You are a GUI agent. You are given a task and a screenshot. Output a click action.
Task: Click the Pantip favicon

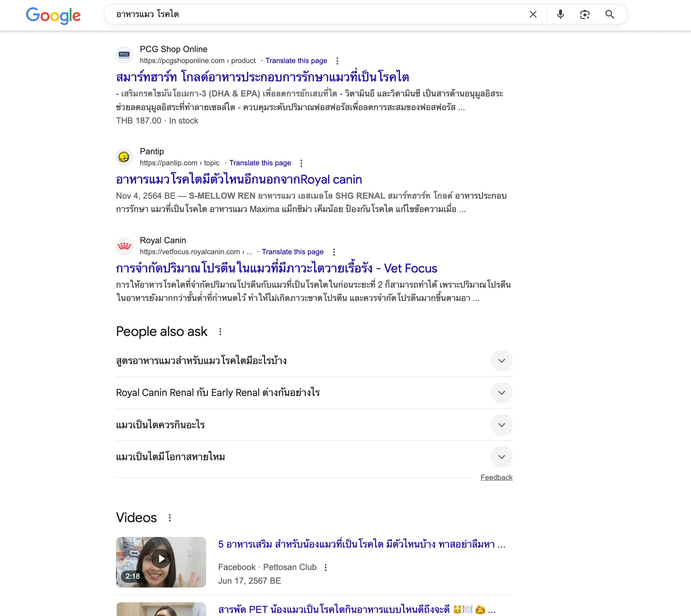pos(124,157)
